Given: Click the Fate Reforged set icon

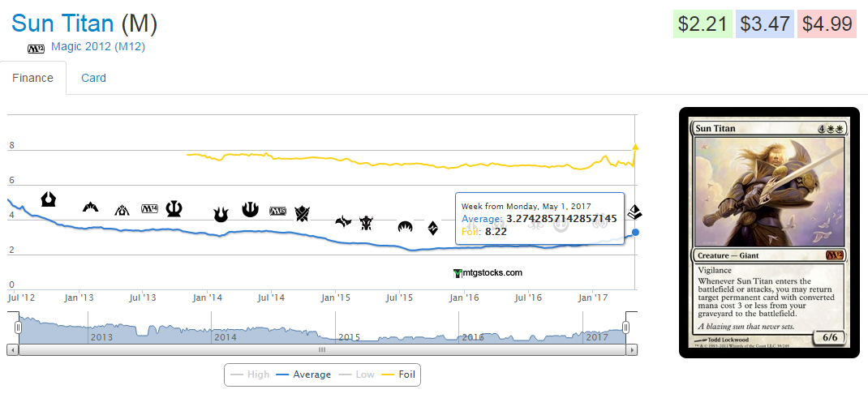Looking at the screenshot, I should 343,221.
